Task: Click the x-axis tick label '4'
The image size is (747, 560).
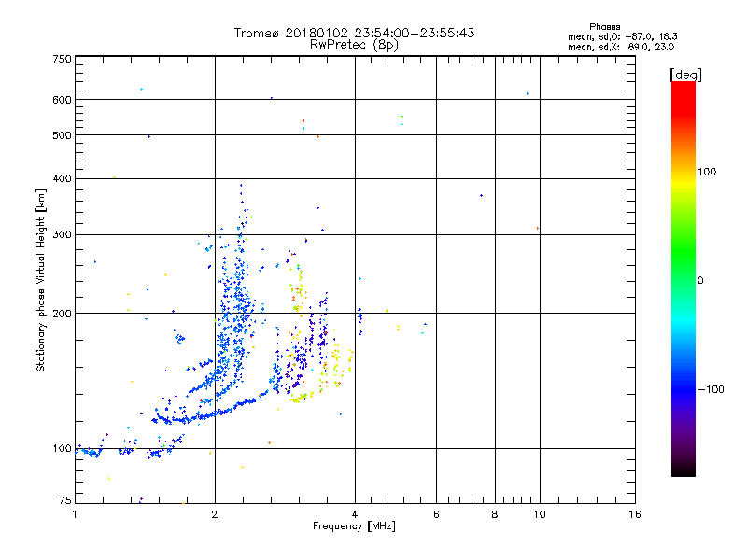Action: [355, 514]
